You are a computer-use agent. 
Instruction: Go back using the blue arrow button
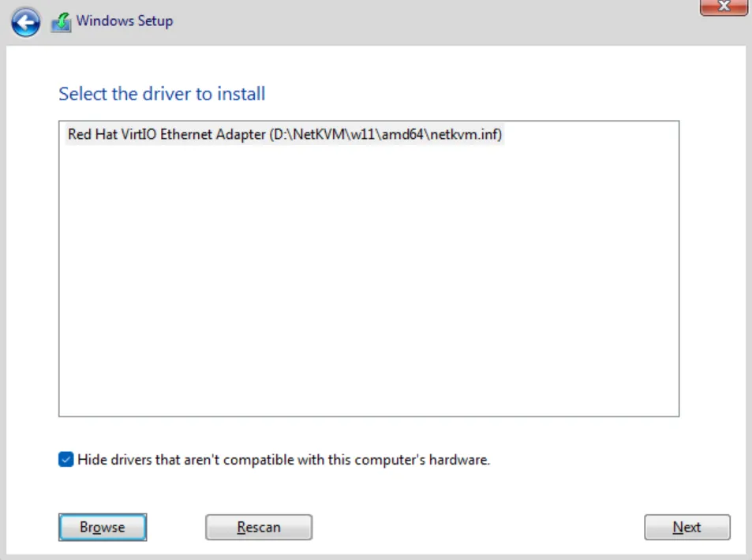[x=25, y=23]
